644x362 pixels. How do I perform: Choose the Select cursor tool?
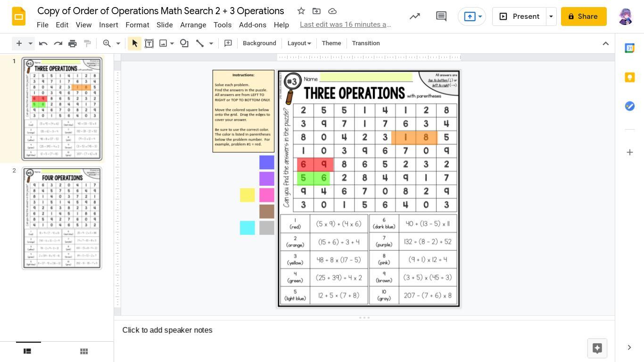(134, 43)
